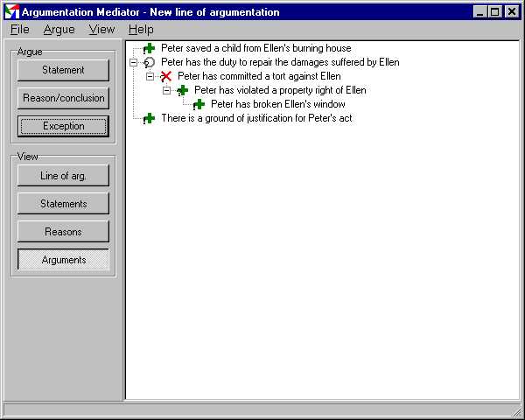The width and height of the screenshot is (525, 420).
Task: Select 'Peter has broken Ellen's window' statement text
Action: point(277,105)
